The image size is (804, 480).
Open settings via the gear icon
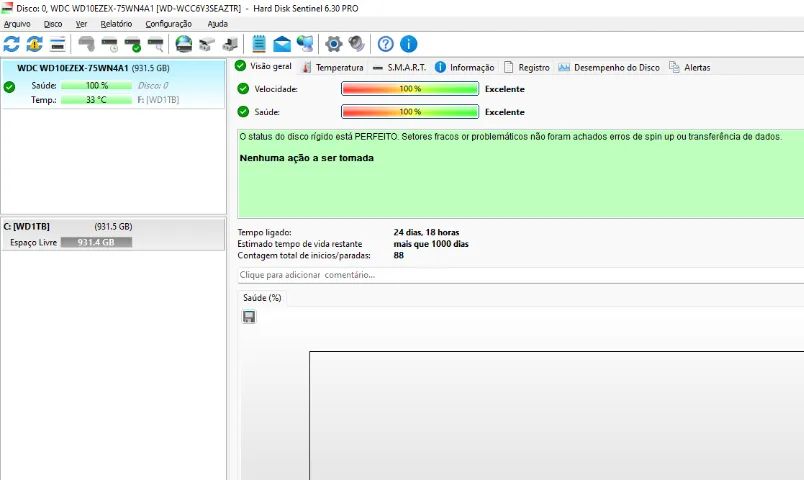[x=333, y=44]
